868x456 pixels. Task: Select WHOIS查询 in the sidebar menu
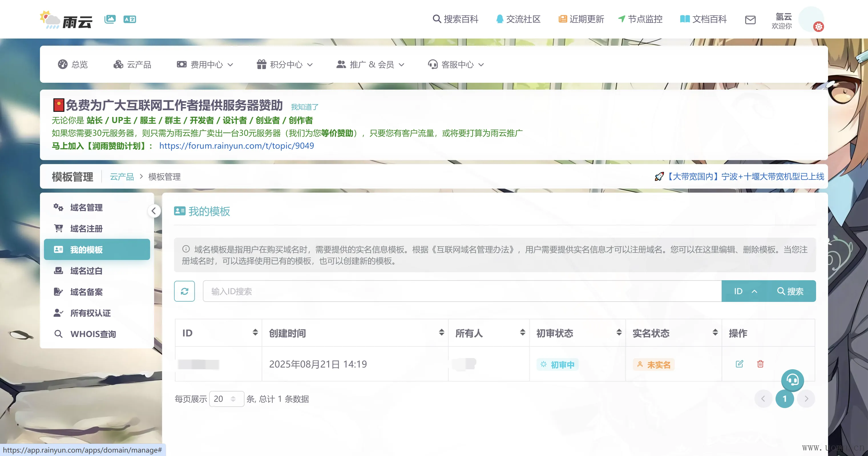(x=93, y=334)
